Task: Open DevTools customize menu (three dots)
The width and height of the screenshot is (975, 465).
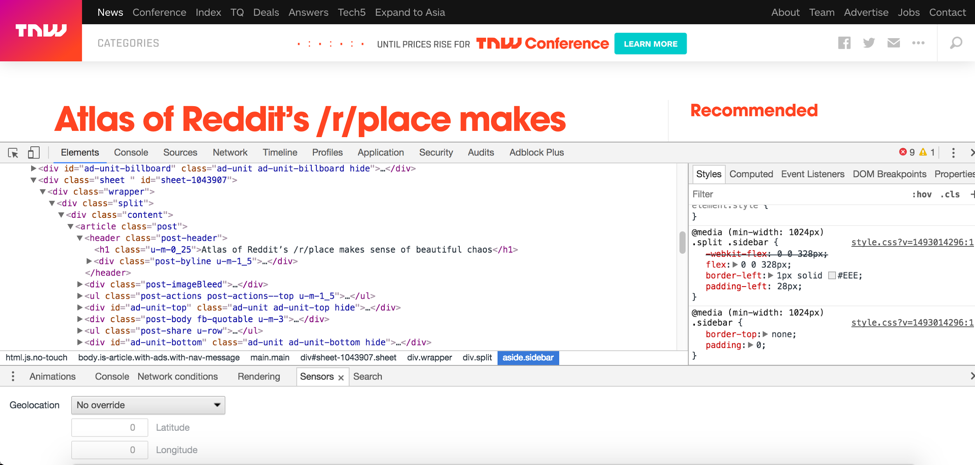Action: tap(953, 152)
